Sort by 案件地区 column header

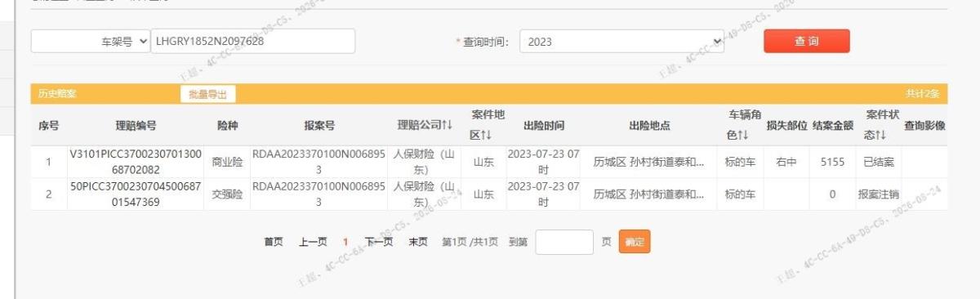(x=488, y=125)
